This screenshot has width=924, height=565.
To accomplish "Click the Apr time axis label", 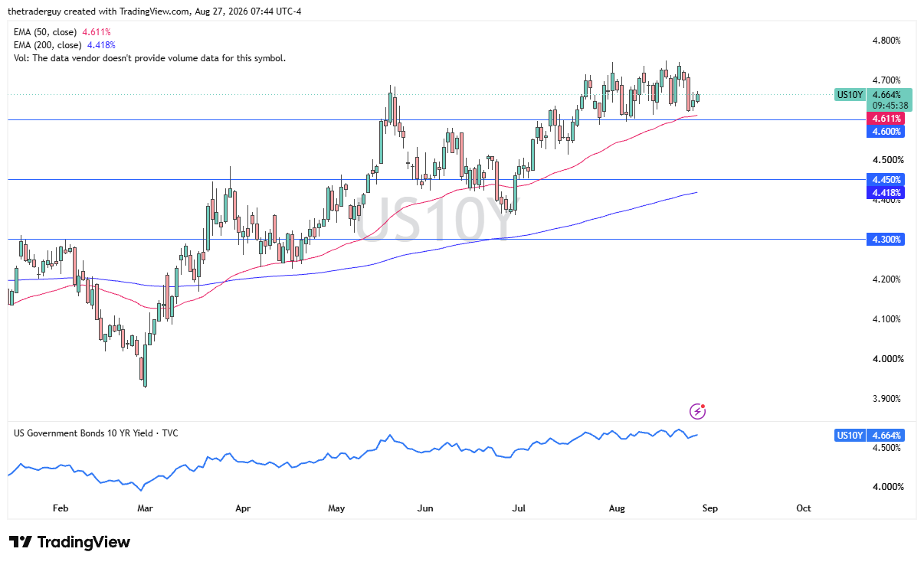I will pos(243,508).
